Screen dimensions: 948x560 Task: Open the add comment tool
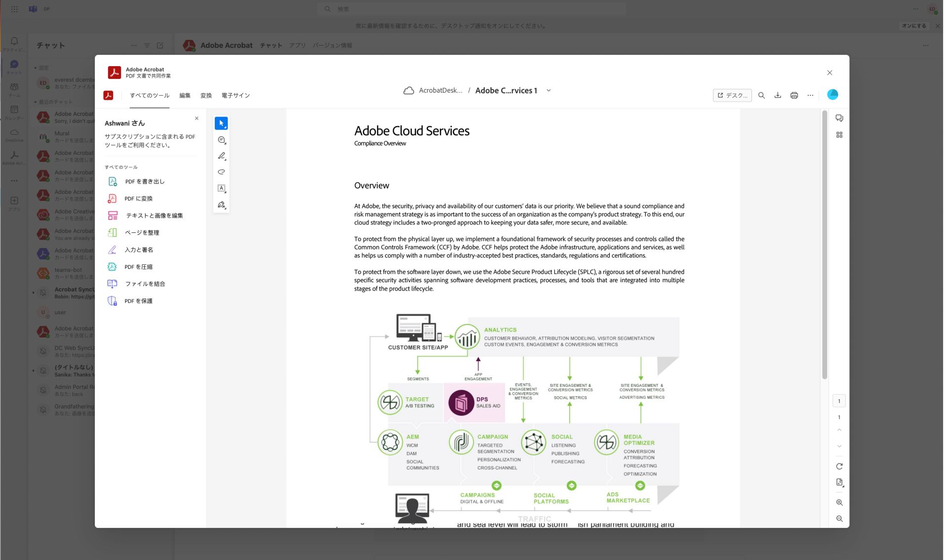(x=221, y=140)
